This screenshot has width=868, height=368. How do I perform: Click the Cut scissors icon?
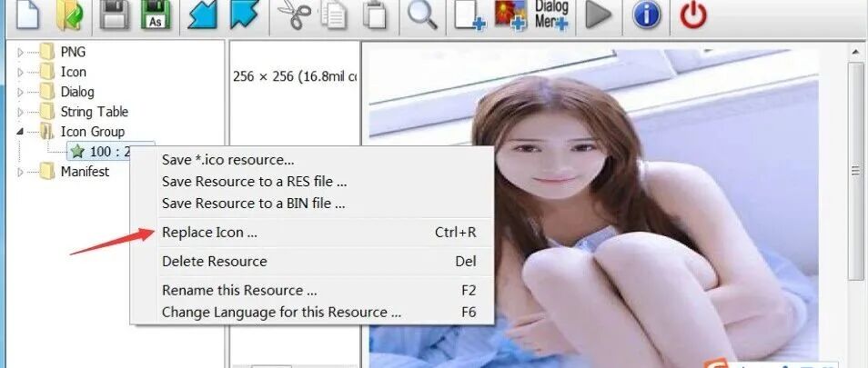(x=293, y=15)
